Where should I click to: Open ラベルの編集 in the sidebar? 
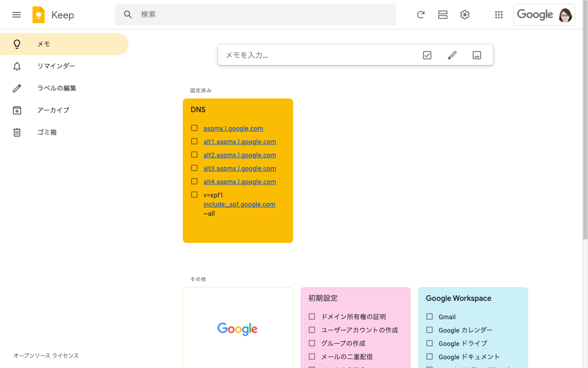coord(64,88)
